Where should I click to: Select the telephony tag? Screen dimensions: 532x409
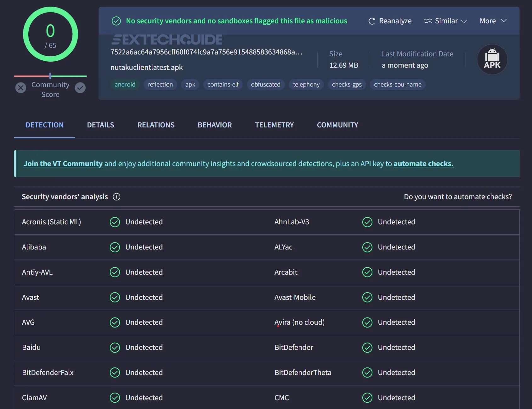[x=306, y=84]
